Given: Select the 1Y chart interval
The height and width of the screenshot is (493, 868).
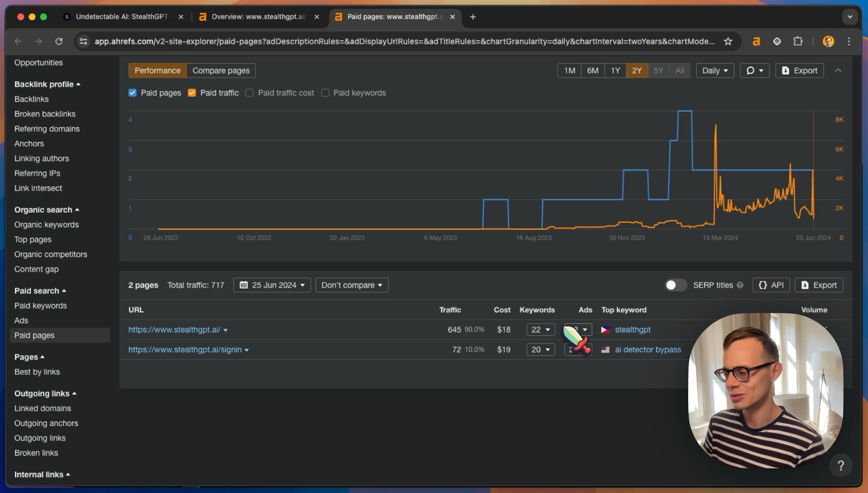Looking at the screenshot, I should click(615, 70).
